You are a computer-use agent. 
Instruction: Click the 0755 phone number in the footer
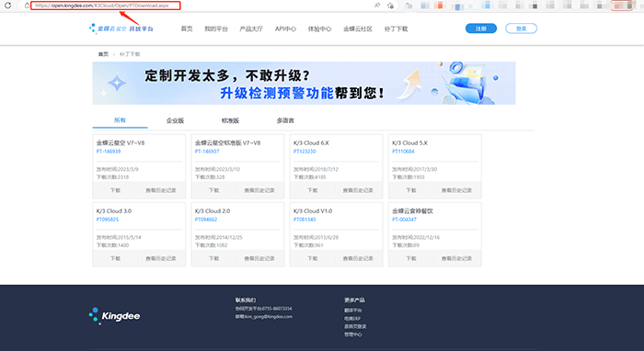click(276, 309)
